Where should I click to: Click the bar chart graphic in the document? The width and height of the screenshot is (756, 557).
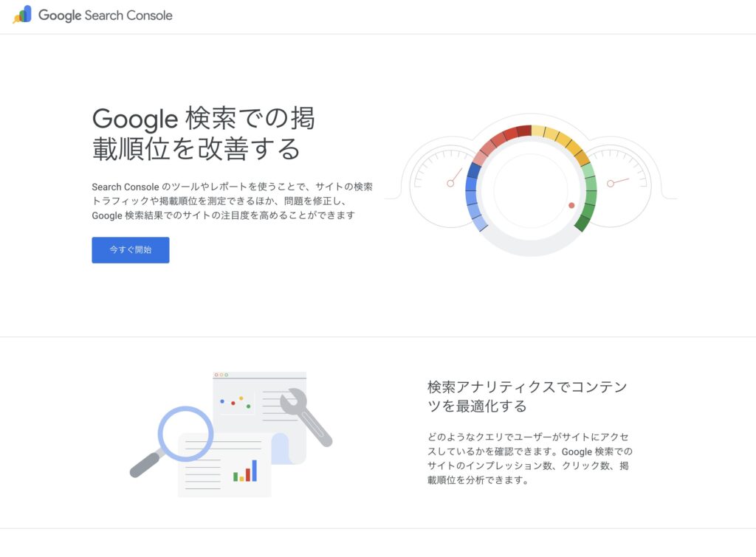point(245,471)
